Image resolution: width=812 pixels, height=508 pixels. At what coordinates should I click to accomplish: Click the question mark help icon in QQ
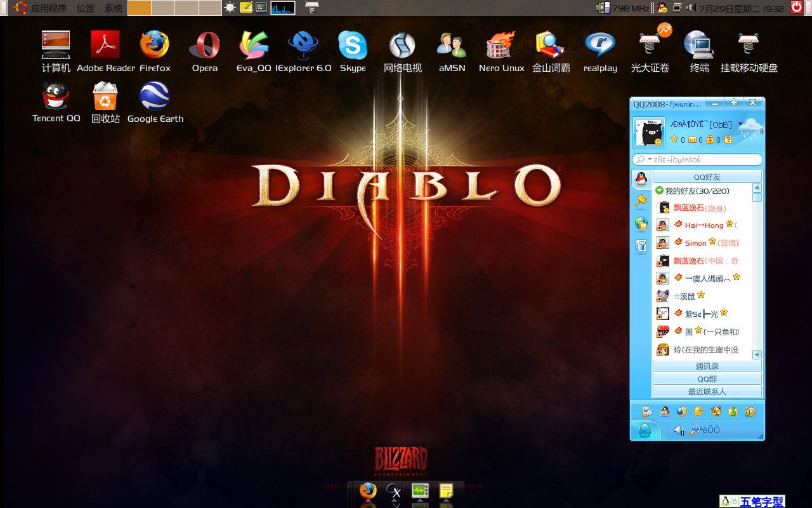(728, 140)
